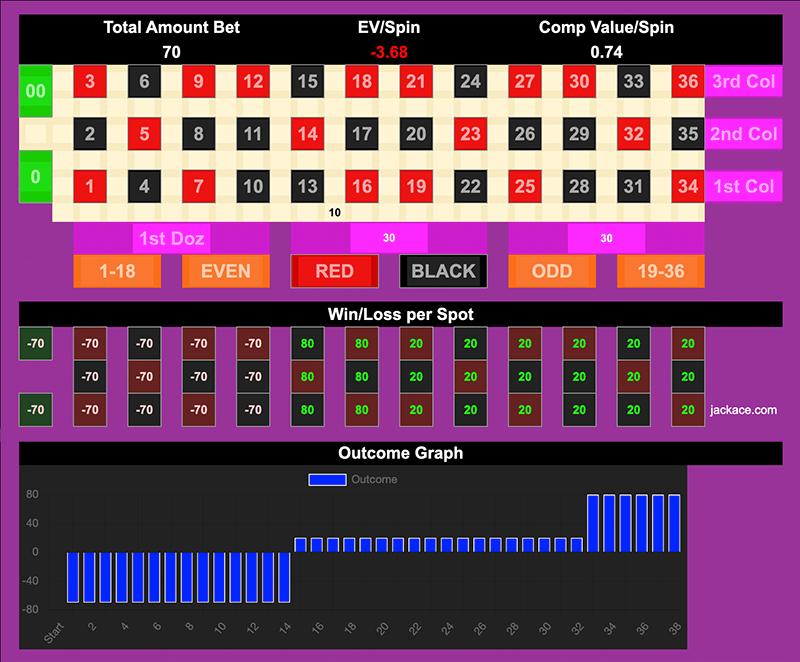Click the jackace.com text
This screenshot has height=662, width=800.
click(743, 410)
